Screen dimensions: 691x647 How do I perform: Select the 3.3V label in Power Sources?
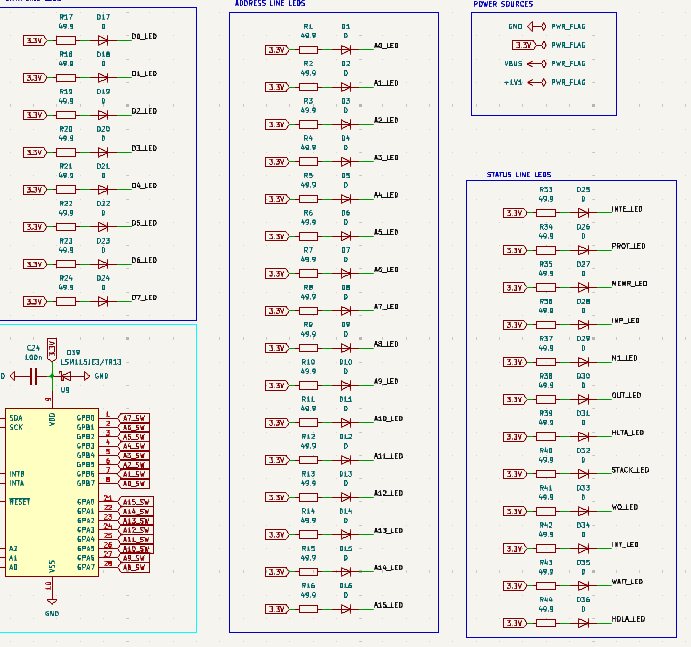(522, 45)
